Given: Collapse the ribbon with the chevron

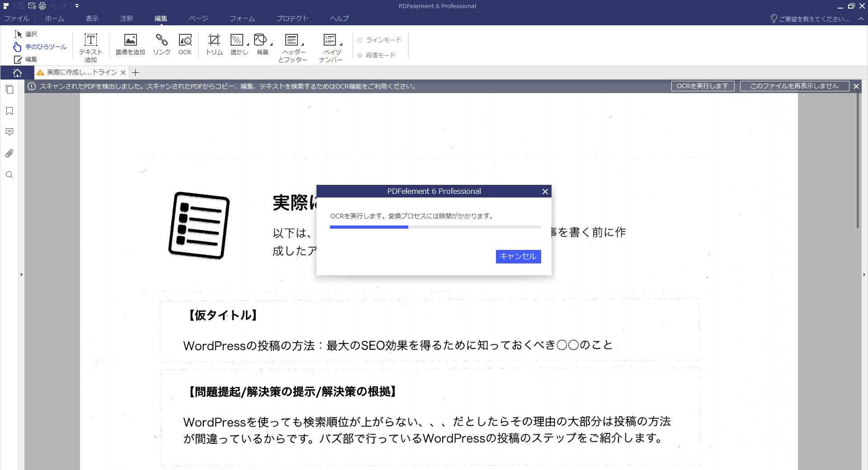Looking at the screenshot, I should pyautogui.click(x=861, y=19).
